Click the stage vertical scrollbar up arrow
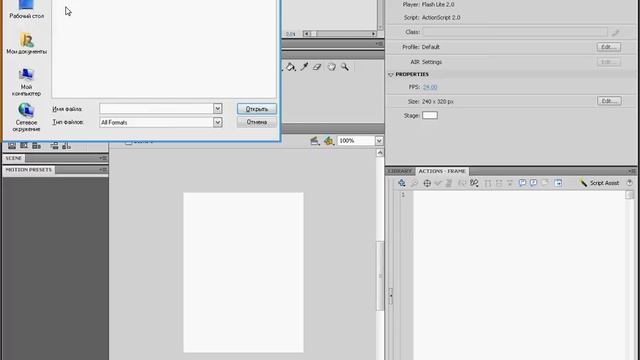The width and height of the screenshot is (640, 360). [x=380, y=153]
